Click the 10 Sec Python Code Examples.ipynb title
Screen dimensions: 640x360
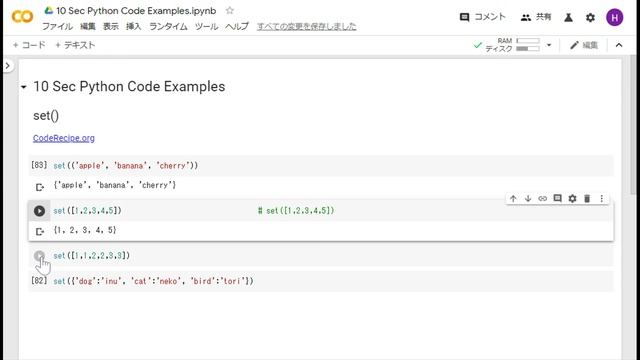point(136,11)
